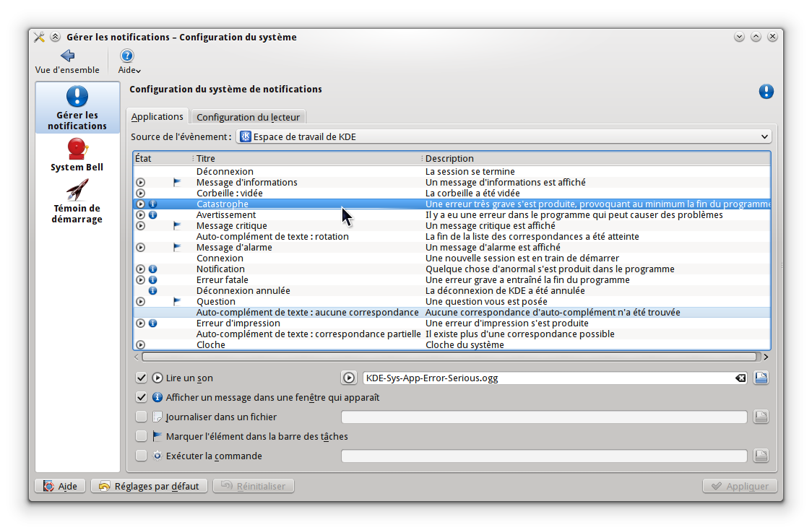Screen dimensions: 812x530
Task: Click the Aide button at bottom
Action: 60,486
